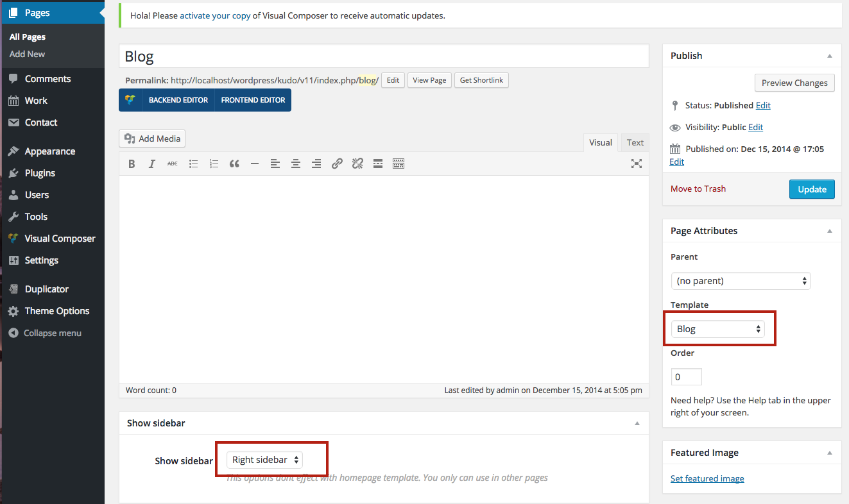
Task: Toggle strikethrough text formatting
Action: tap(173, 164)
